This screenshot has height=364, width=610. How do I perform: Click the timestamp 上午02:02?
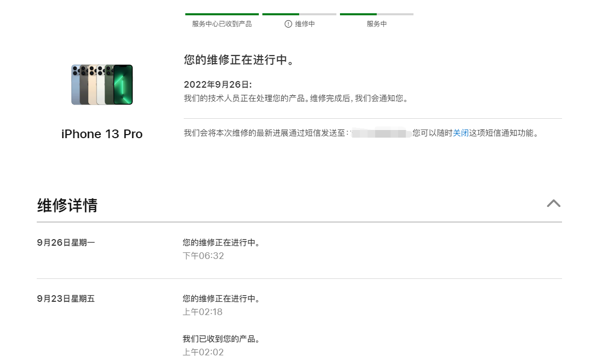[203, 352]
